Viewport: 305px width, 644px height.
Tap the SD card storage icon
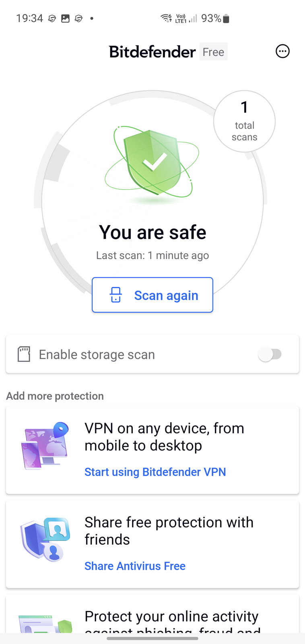[x=24, y=354]
